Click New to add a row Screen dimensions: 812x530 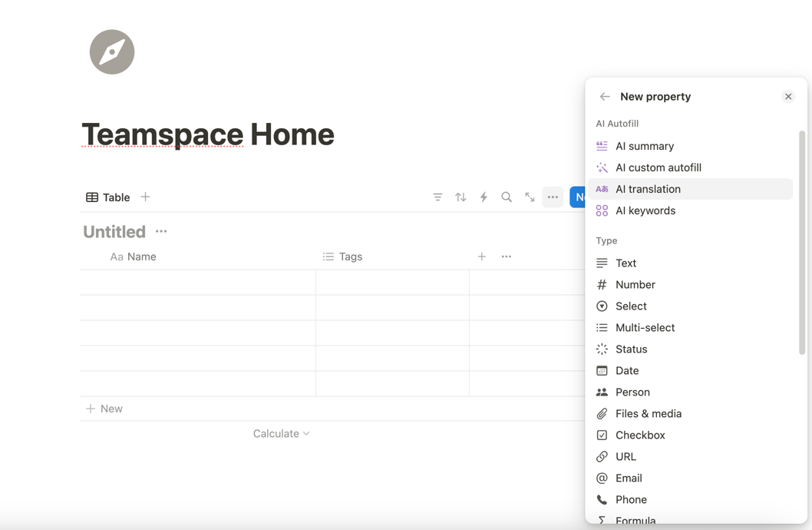[104, 409]
